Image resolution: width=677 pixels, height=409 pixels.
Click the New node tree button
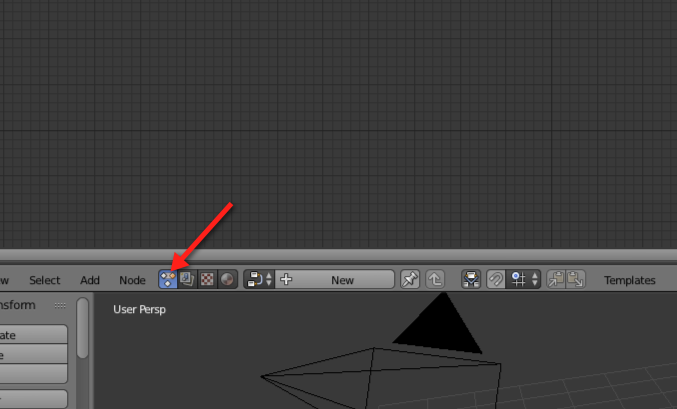[x=335, y=279]
